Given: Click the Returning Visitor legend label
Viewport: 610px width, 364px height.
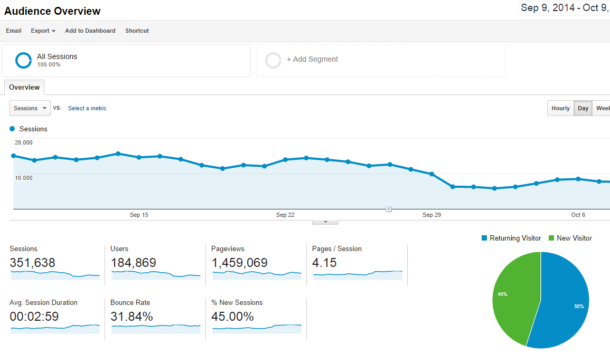Looking at the screenshot, I should [515, 238].
